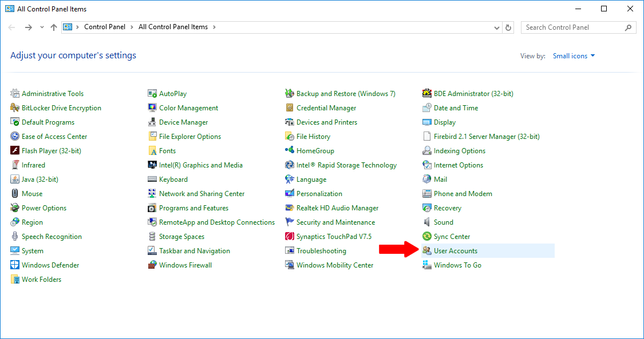Open Recovery link
This screenshot has height=339, width=644.
click(447, 208)
